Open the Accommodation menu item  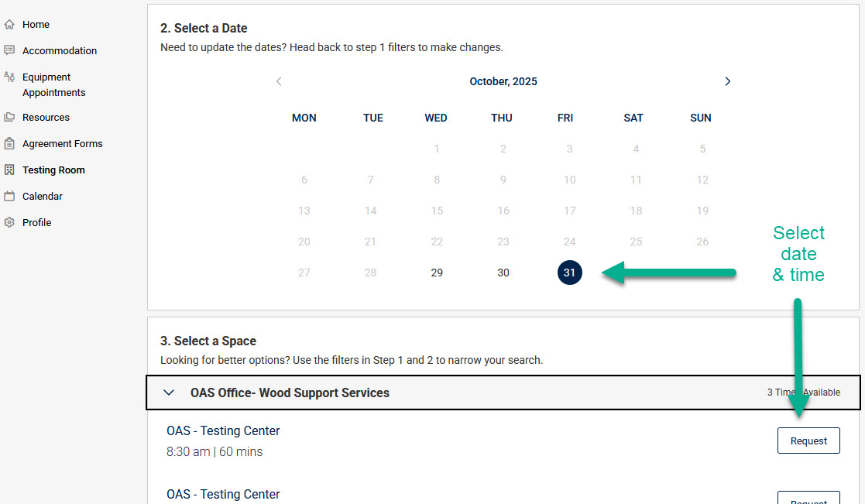pos(60,51)
